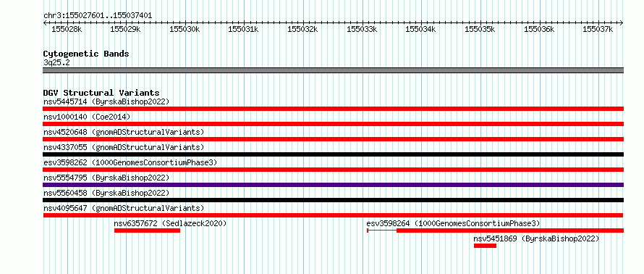This screenshot has height=274, width=644.
Task: Open variant nsv1000140 (Coe2014) label
Action: (87, 117)
